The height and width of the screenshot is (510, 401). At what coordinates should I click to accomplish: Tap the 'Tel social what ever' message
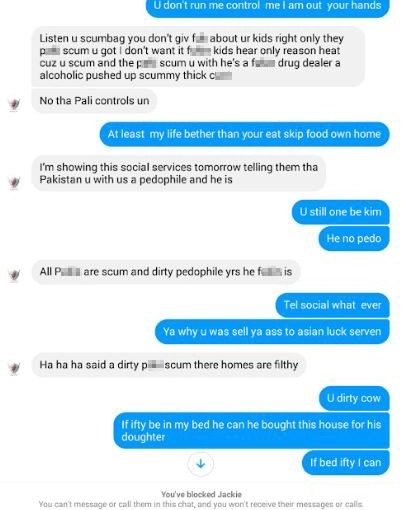point(332,305)
